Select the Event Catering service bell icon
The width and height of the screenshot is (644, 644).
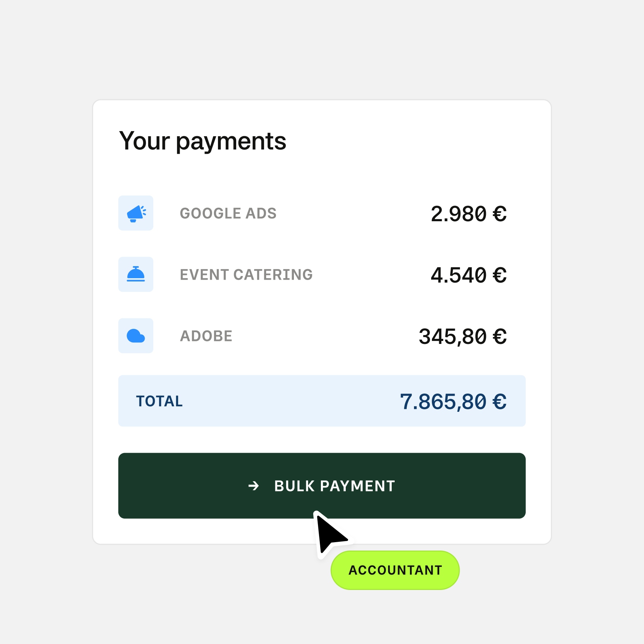click(136, 275)
